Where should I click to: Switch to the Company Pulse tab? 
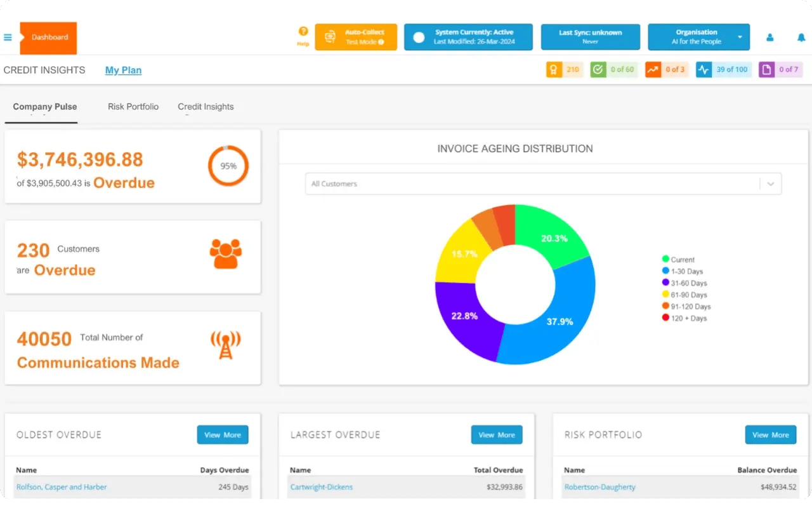coord(45,107)
